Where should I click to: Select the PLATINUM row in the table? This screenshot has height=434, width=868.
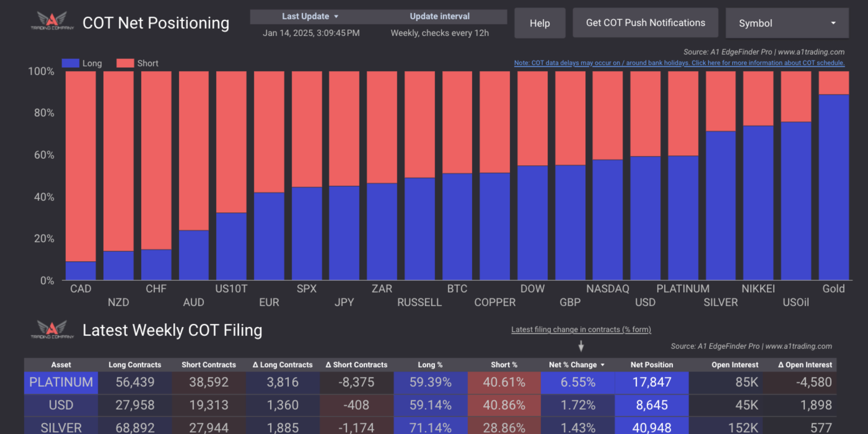coord(61,382)
